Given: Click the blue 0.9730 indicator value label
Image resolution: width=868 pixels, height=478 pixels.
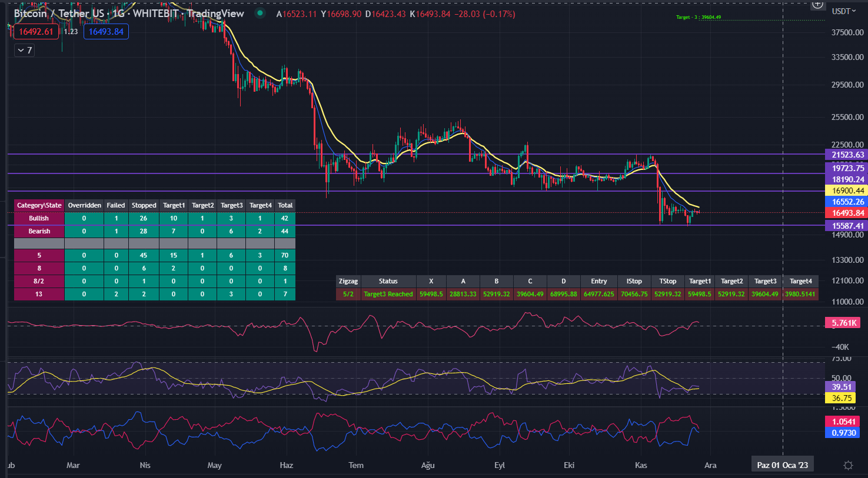Looking at the screenshot, I should [843, 433].
